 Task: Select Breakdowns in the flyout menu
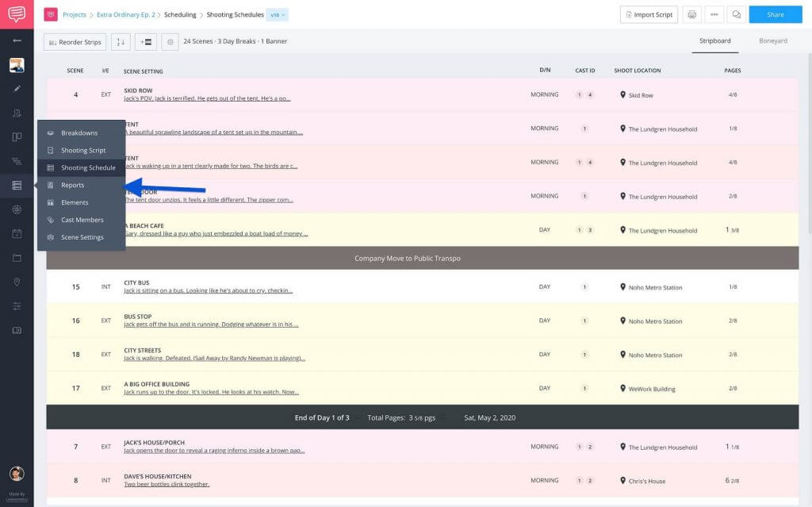coord(82,133)
